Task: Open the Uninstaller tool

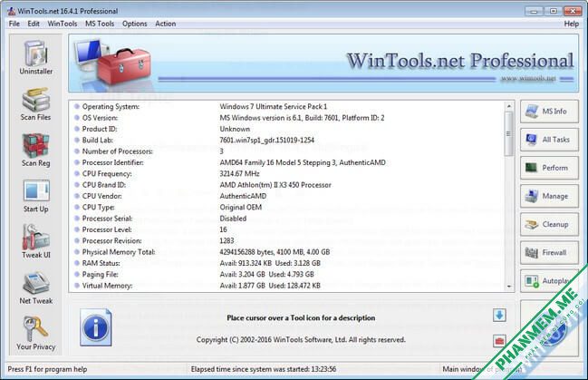Action: (36, 57)
